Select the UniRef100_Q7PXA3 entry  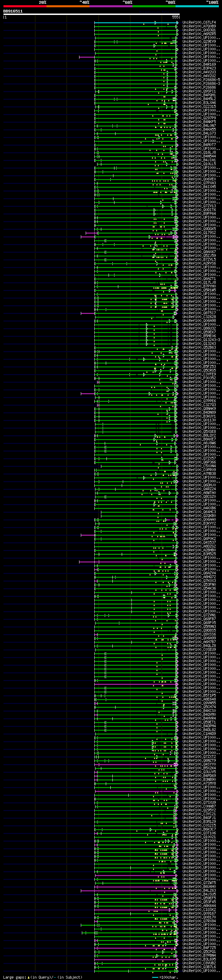tap(199, 183)
